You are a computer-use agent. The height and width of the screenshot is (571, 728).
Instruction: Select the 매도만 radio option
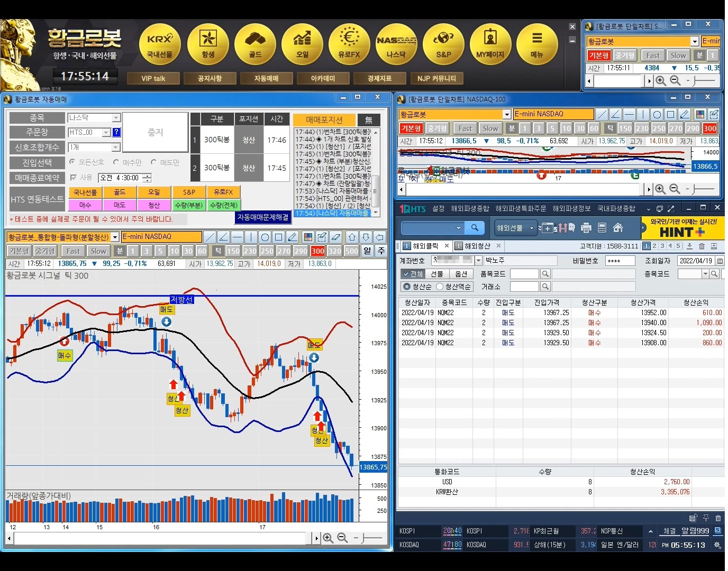tap(153, 162)
